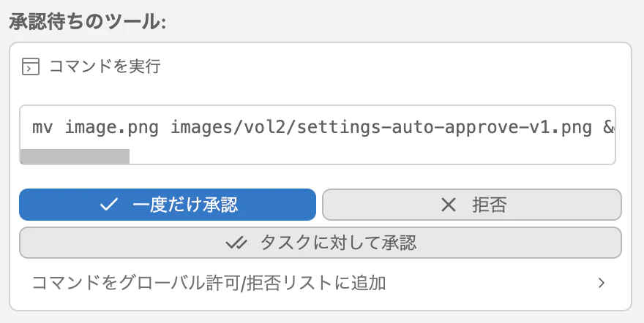Approve once with 一度だけ承認 button
This screenshot has width=644, height=323.
tap(168, 205)
